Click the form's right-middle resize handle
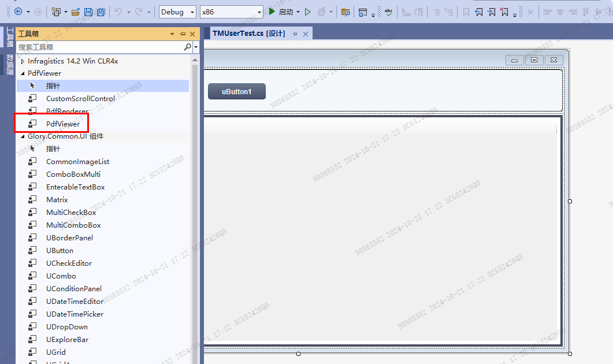The width and height of the screenshot is (613, 364). [570, 201]
